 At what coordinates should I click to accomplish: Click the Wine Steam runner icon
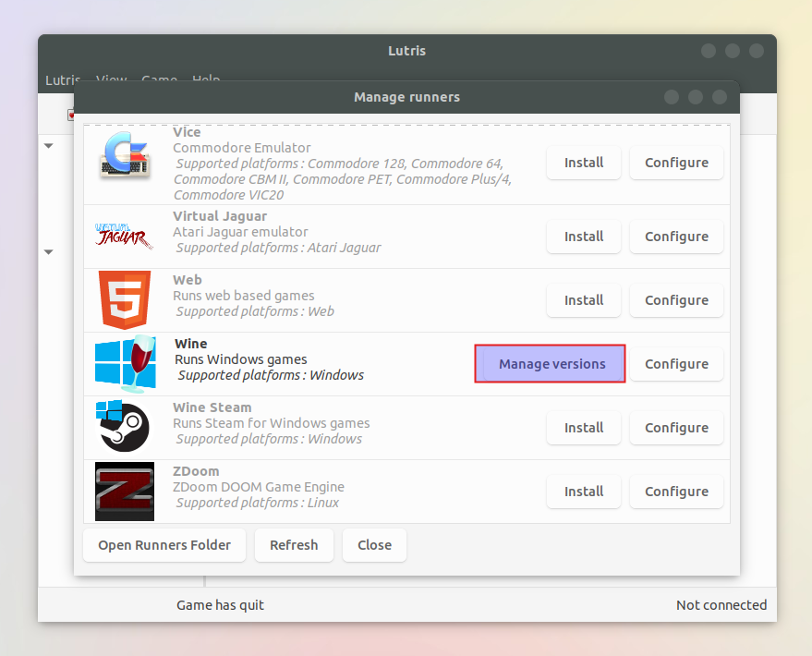click(125, 427)
